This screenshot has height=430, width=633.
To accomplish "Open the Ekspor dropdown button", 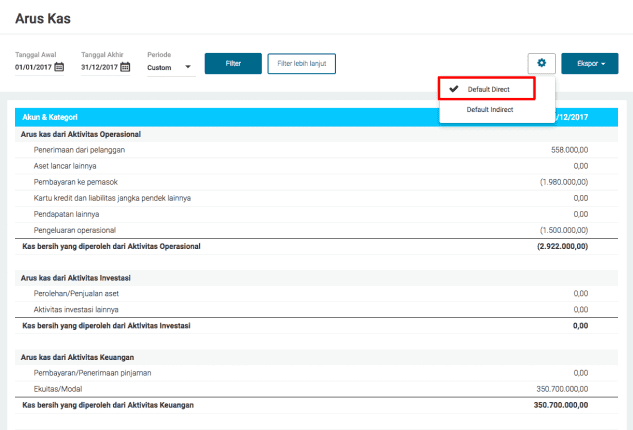I will coord(589,63).
